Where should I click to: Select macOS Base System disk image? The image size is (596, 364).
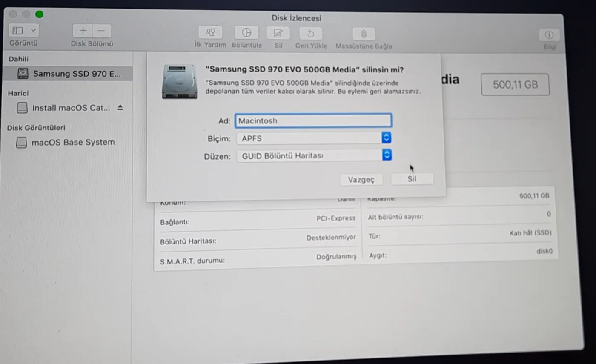pyautogui.click(x=66, y=142)
